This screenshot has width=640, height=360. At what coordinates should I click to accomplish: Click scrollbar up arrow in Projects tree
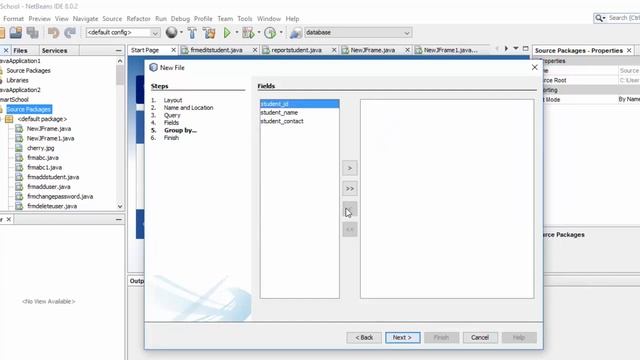pyautogui.click(x=120, y=61)
